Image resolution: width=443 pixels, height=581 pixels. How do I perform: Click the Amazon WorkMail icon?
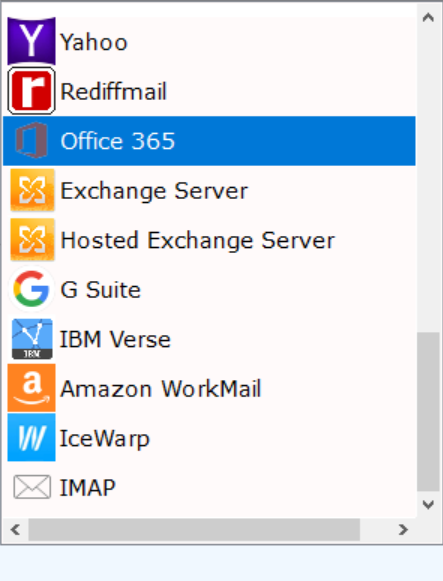(x=31, y=388)
